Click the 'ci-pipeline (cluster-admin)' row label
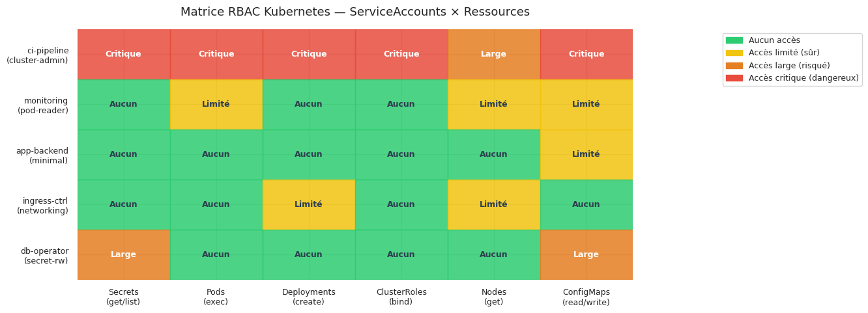This screenshot has width=868, height=313. (x=38, y=55)
